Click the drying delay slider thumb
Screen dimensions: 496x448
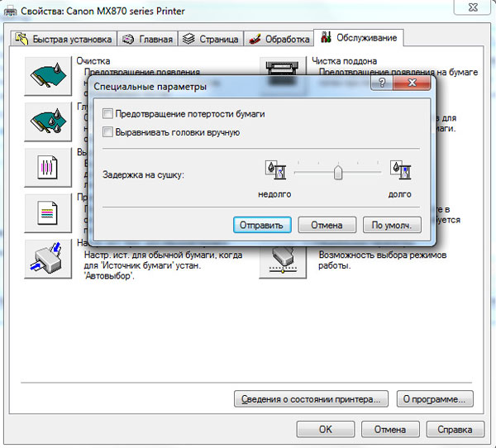pos(338,172)
